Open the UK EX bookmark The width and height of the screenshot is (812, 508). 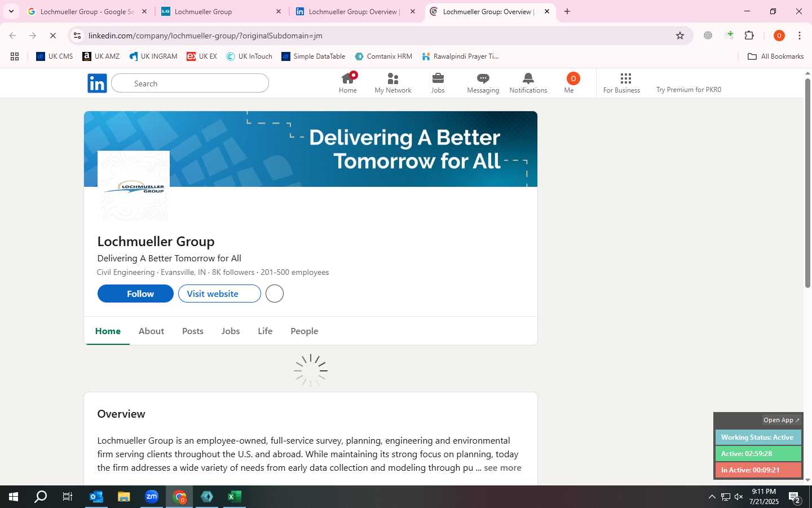click(202, 56)
